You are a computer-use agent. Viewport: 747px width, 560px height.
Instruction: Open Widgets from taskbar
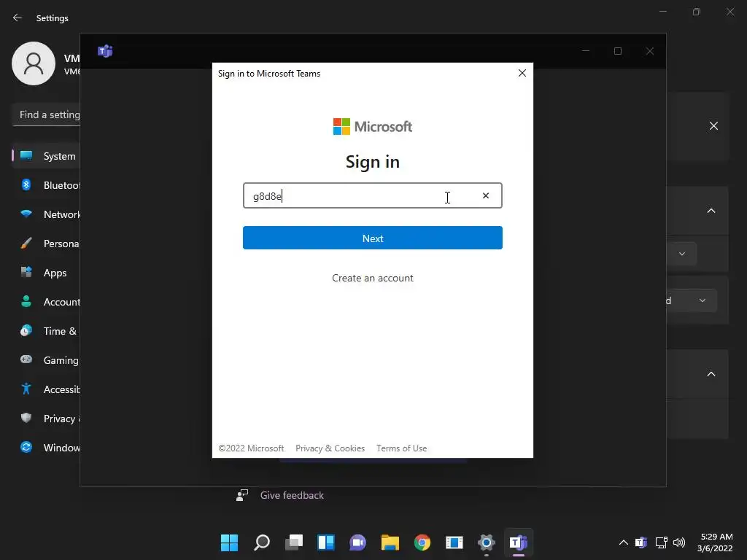(x=326, y=542)
